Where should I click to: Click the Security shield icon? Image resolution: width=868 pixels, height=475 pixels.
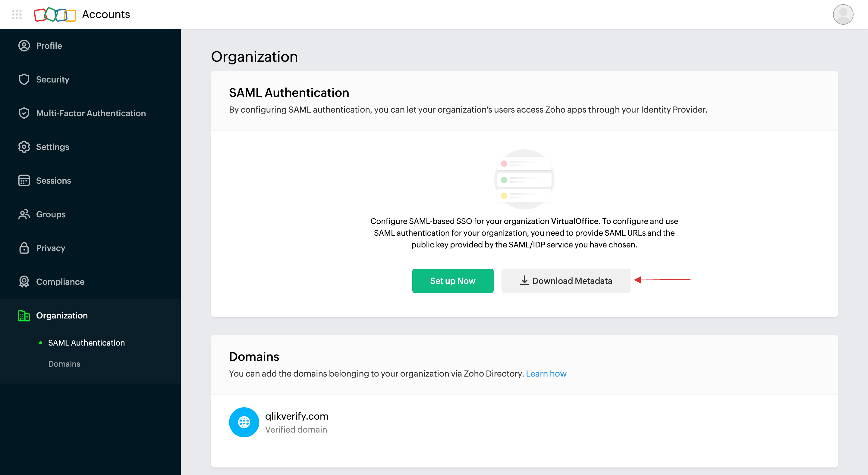[x=24, y=79]
